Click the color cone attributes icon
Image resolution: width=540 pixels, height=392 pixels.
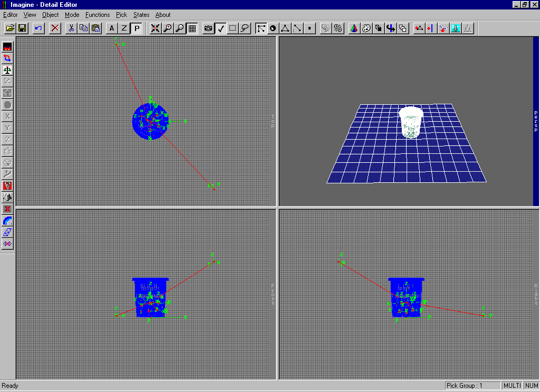point(354,28)
